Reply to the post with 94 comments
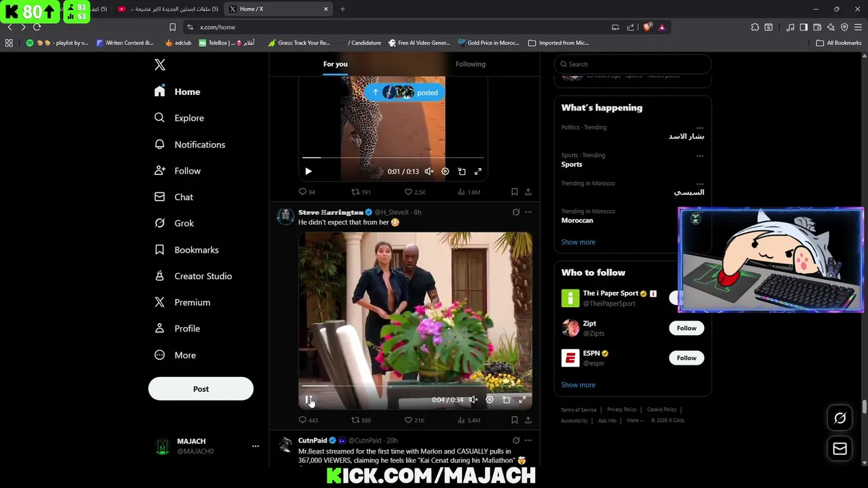The image size is (868, 488). (307, 192)
